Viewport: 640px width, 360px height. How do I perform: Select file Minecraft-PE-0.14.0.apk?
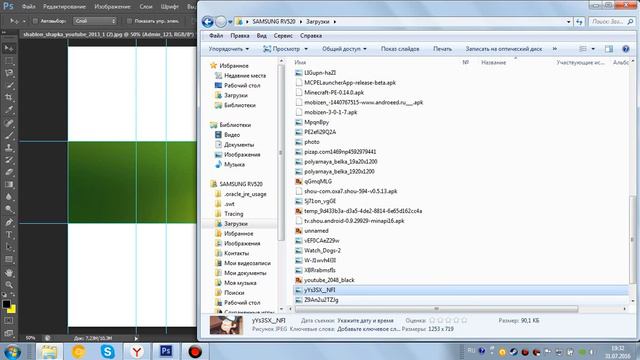(333, 93)
